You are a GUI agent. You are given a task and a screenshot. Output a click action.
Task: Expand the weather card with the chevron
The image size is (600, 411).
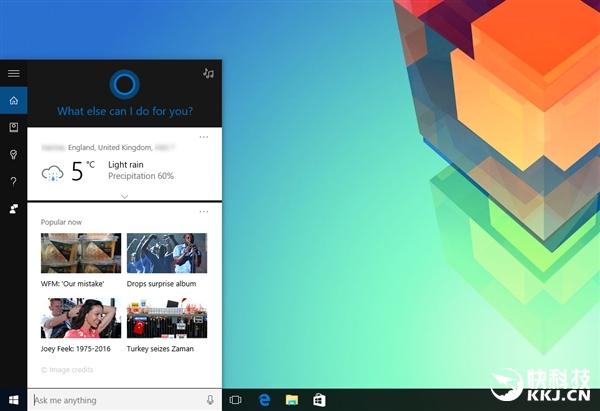pos(124,196)
